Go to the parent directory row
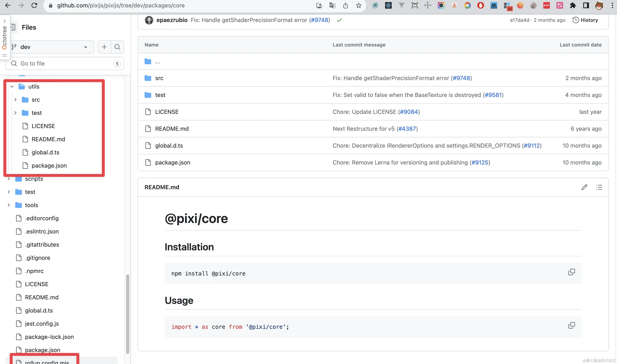 158,61
